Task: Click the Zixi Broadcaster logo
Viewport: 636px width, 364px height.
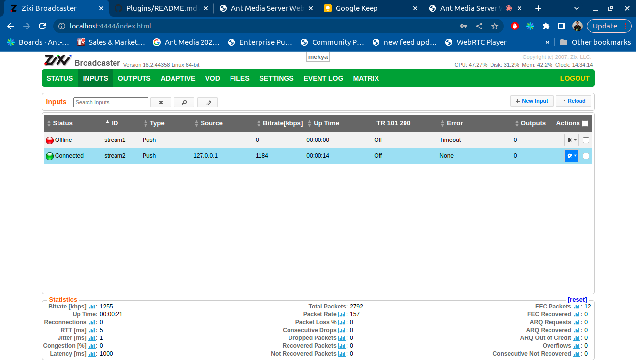Action: (x=58, y=60)
